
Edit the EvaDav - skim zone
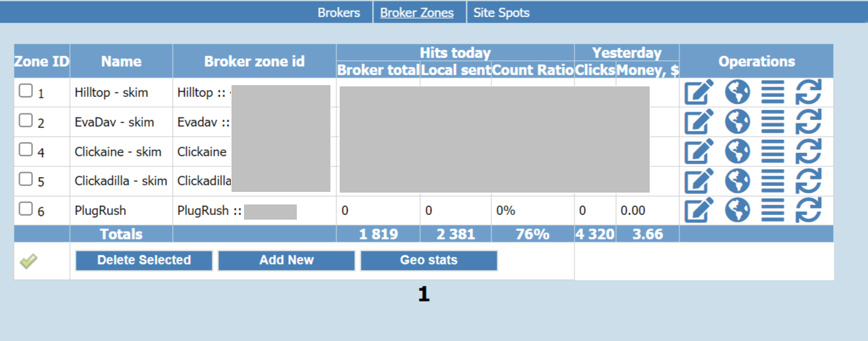pos(699,122)
